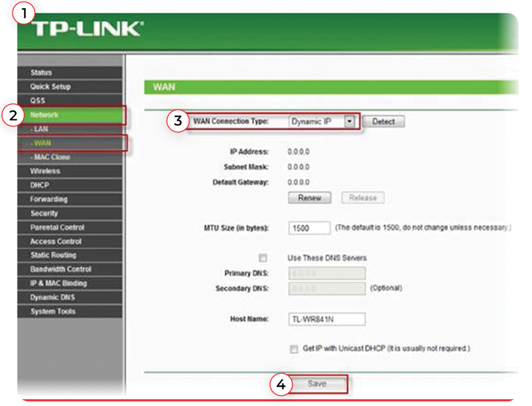Select the Default Gateway value 0.0.0.0
The height and width of the screenshot is (406, 532).
click(x=298, y=183)
